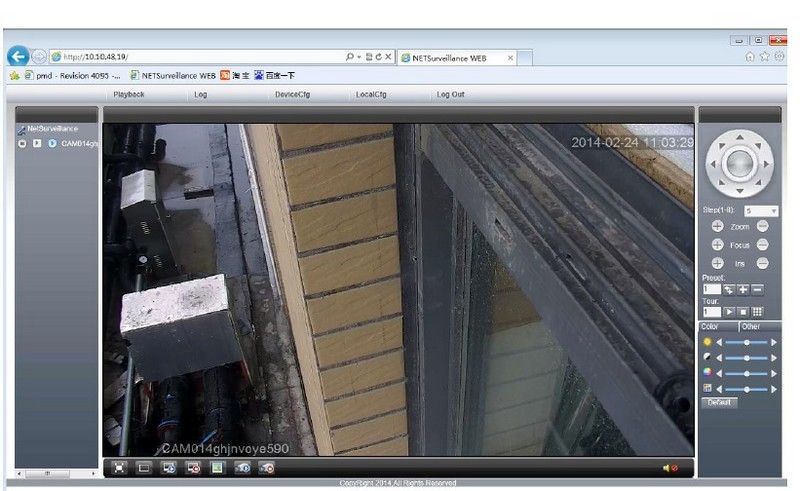Viewport: 800px width, 491px height.
Task: Adjust the brightness slider
Action: (x=746, y=342)
